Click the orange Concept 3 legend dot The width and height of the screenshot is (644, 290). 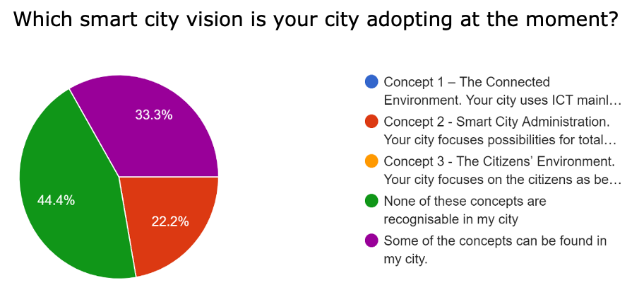(x=371, y=161)
